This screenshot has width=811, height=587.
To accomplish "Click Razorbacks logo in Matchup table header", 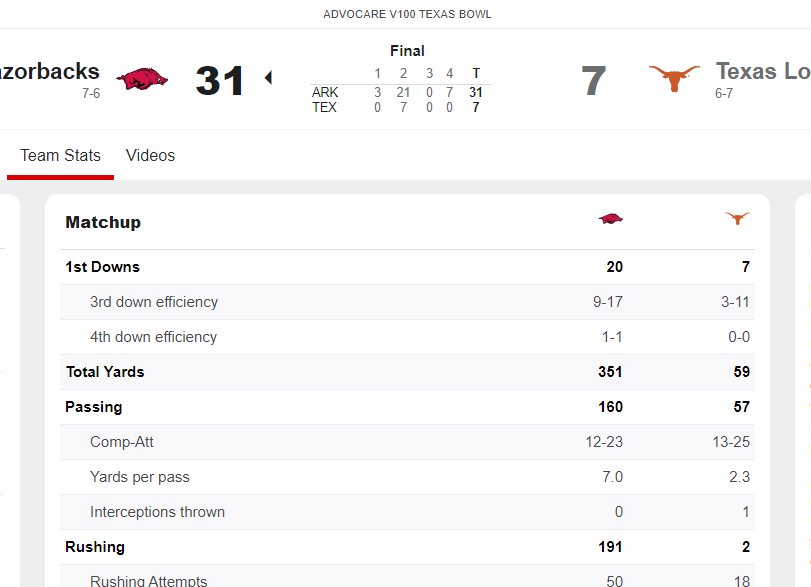I will 610,218.
